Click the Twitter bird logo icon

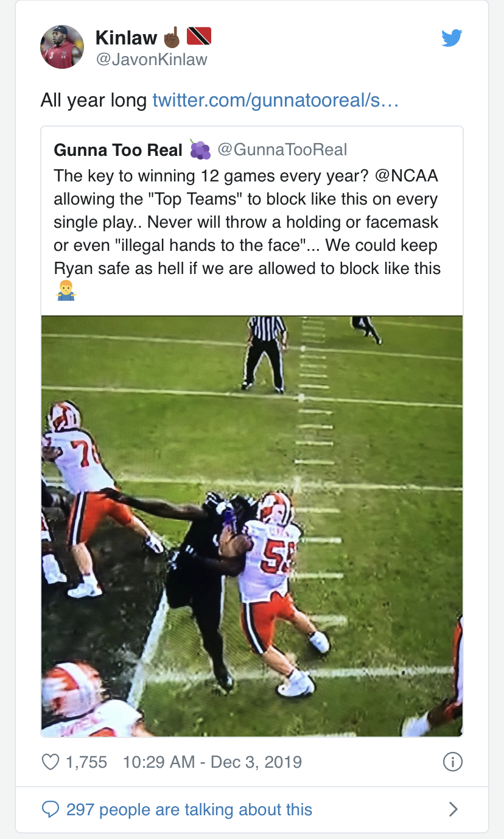pyautogui.click(x=452, y=38)
